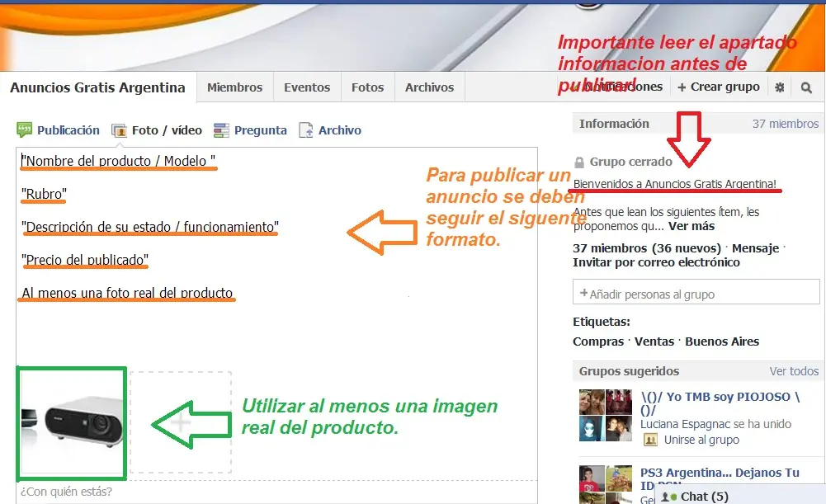Image resolution: width=826 pixels, height=504 pixels.
Task: Click the Crear grupo button
Action: 719,87
